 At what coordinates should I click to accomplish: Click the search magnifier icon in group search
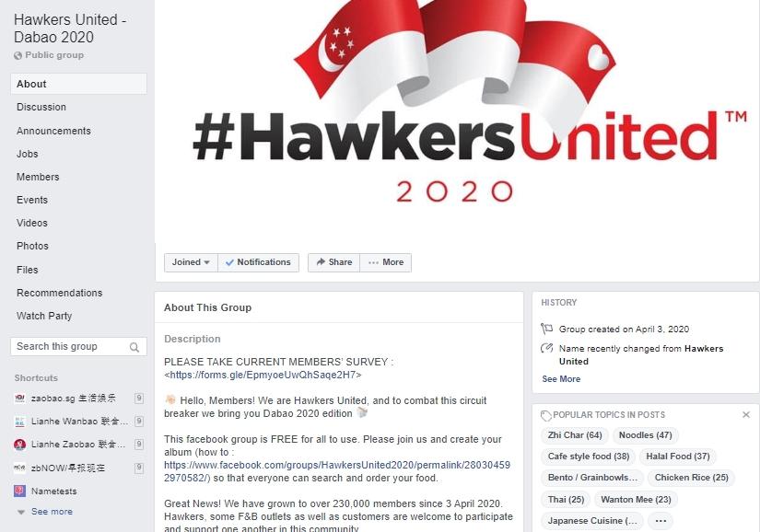pos(134,347)
